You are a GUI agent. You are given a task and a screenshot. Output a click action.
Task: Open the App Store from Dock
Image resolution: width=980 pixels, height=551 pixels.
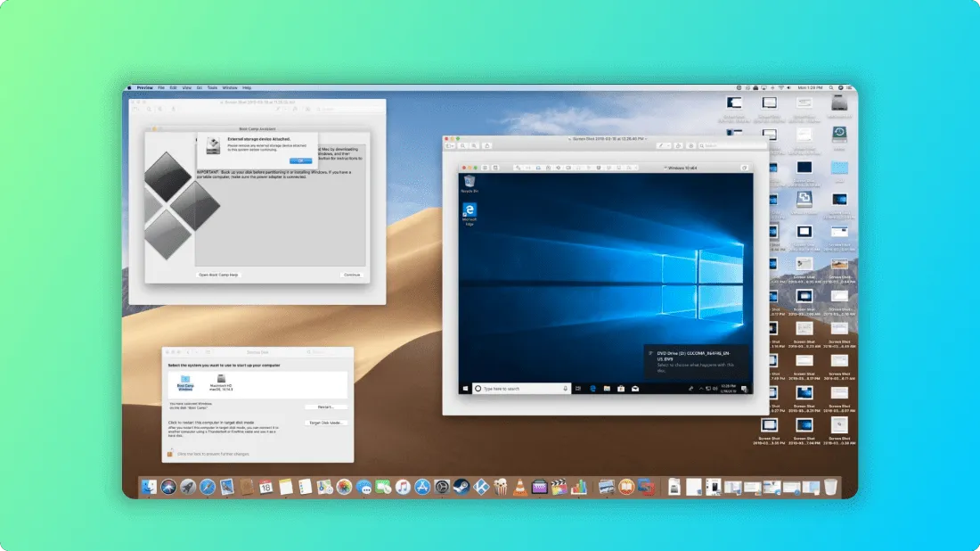click(x=422, y=487)
